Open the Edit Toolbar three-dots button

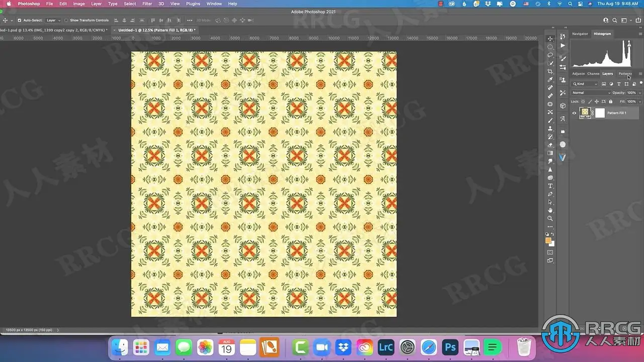point(550,227)
